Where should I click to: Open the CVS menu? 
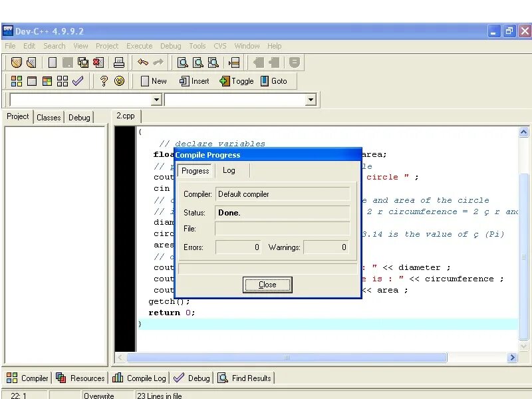point(220,46)
